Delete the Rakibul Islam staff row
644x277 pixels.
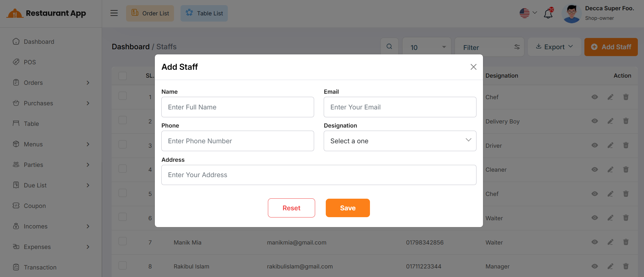tap(626, 266)
